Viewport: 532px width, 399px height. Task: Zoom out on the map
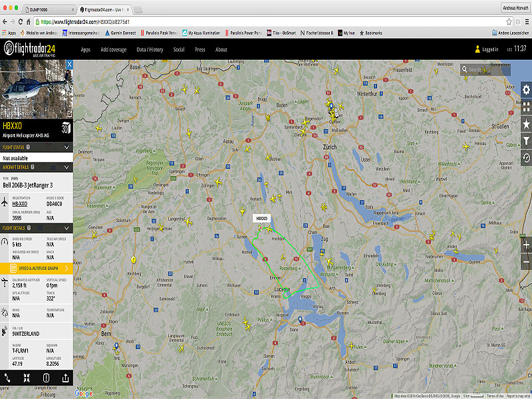pos(526,261)
